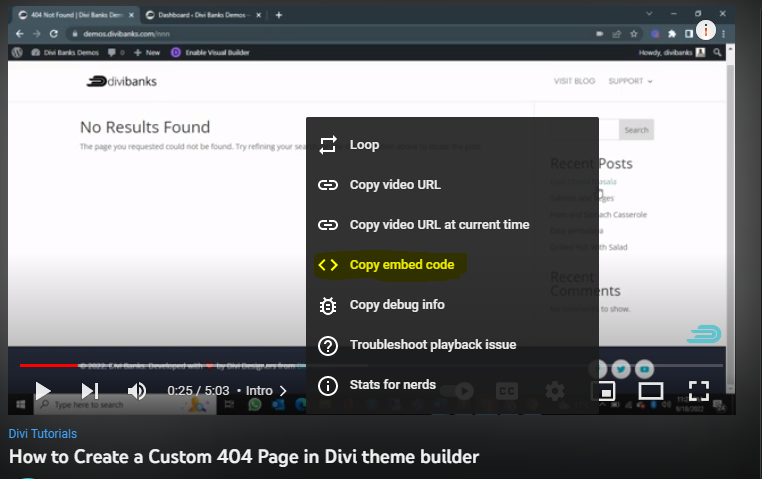Open the info card icon at top right

tap(706, 30)
